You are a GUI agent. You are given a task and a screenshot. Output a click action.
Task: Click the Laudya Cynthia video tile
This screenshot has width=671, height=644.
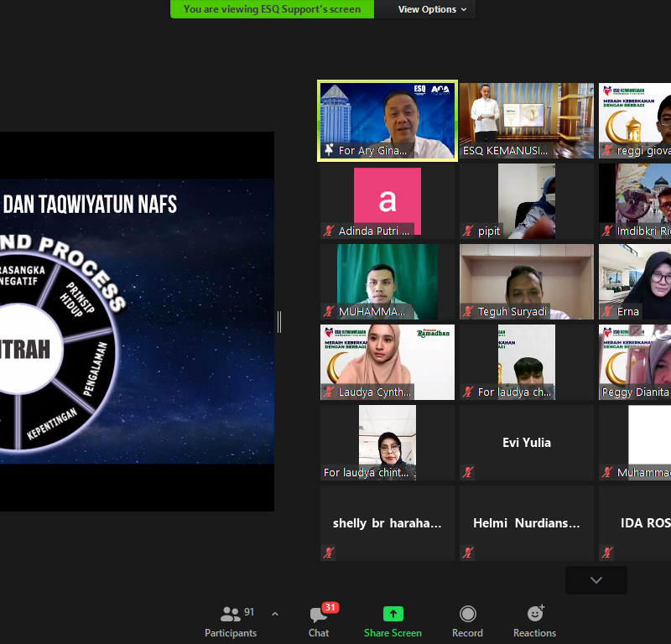[387, 361]
